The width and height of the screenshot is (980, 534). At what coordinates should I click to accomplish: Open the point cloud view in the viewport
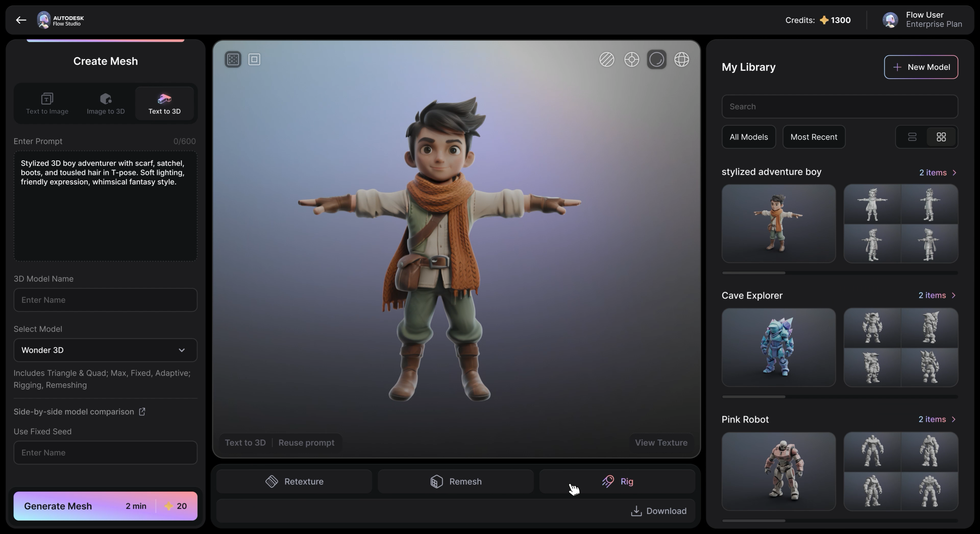coord(233,59)
